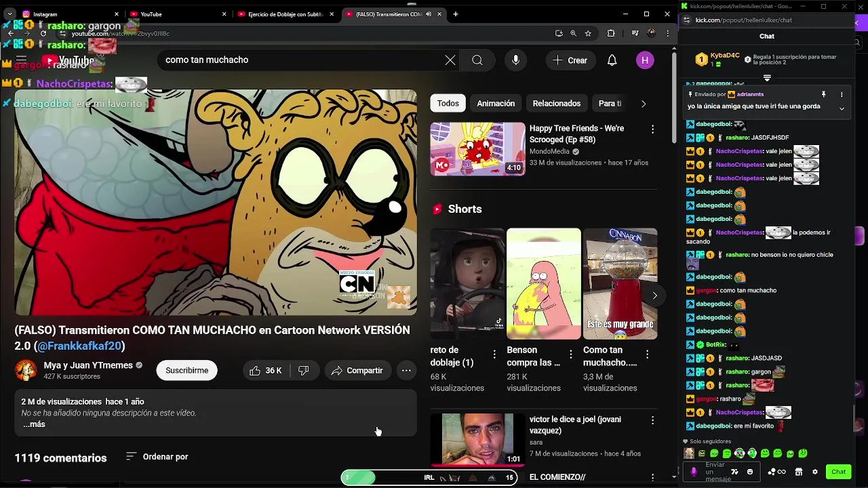Start voice search with the microphone icon
868x488 pixels.
[515, 60]
